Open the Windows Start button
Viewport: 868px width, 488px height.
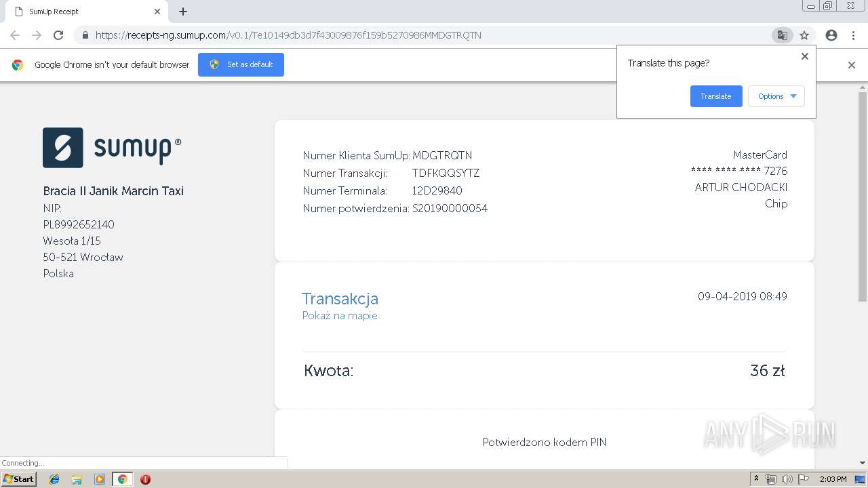(x=18, y=479)
